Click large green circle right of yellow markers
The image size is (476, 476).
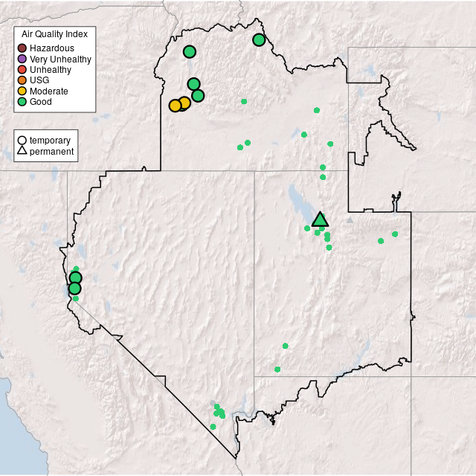tap(198, 95)
